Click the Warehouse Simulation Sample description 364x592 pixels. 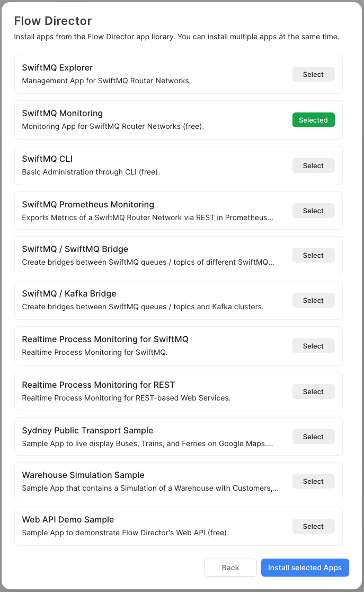tap(151, 488)
